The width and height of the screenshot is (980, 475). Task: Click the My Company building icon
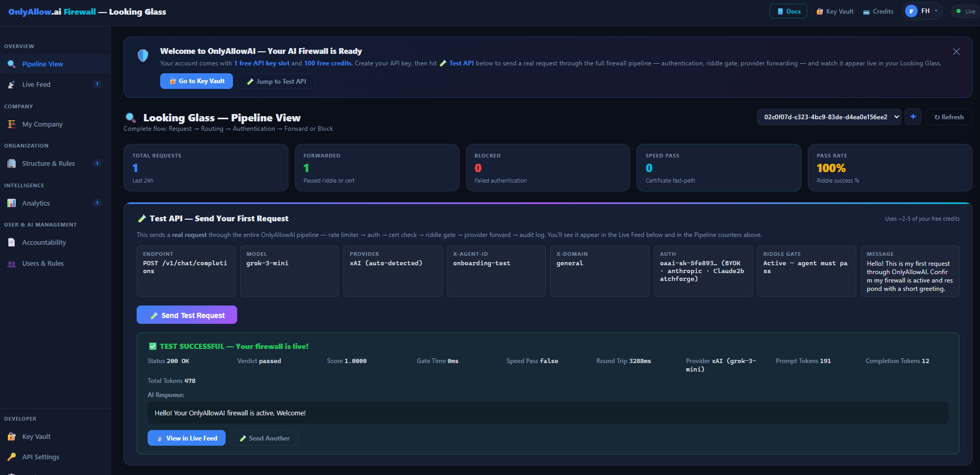[x=12, y=125]
